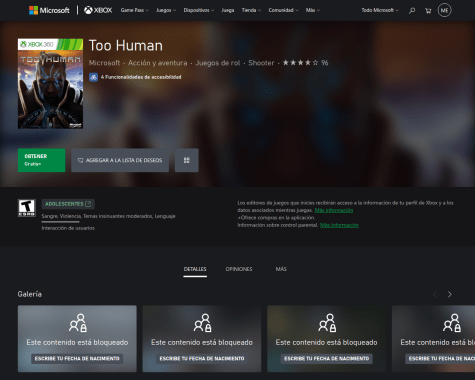Viewport: 475px width, 380px height.
Task: Click the ESRB T rating icon
Action: point(27,208)
